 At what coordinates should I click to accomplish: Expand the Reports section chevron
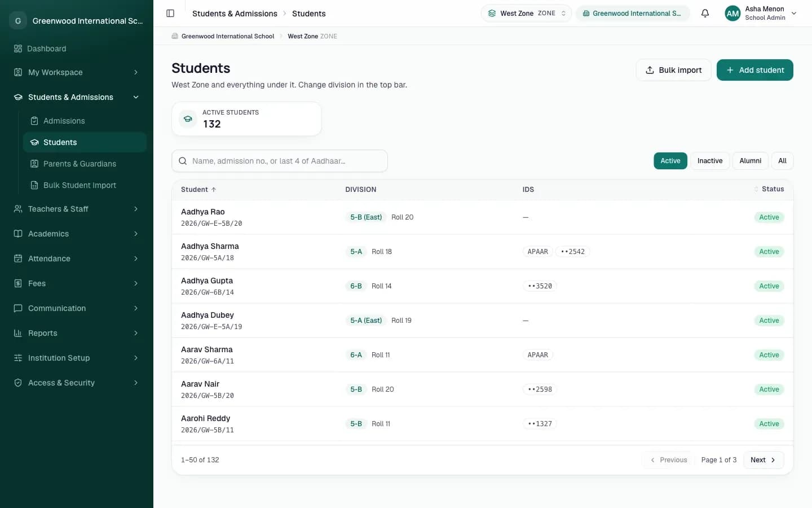click(x=136, y=333)
